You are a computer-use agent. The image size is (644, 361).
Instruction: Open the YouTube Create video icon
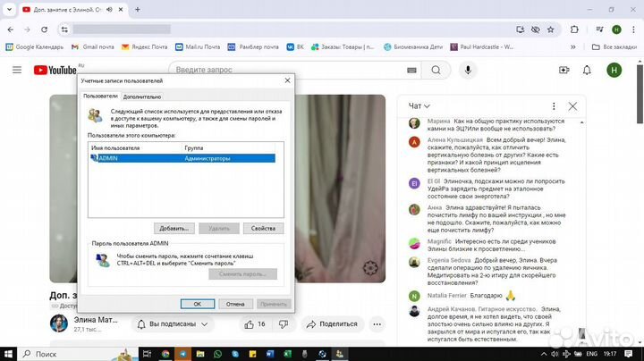(x=564, y=71)
